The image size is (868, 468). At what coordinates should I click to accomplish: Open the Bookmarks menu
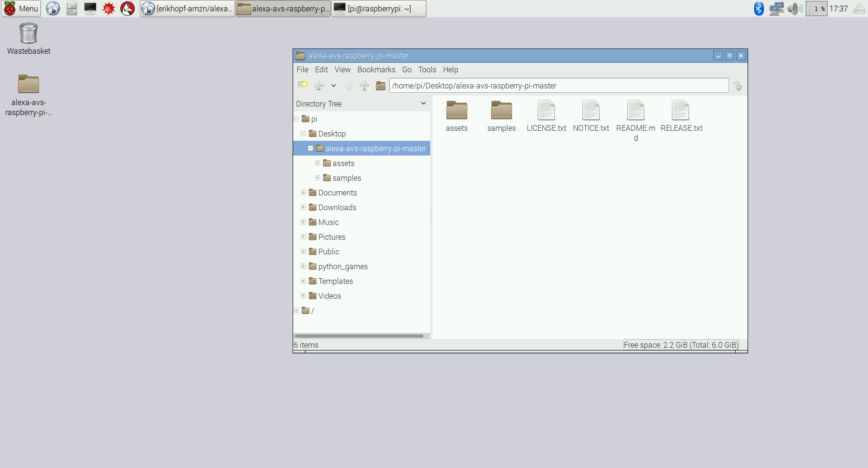376,69
